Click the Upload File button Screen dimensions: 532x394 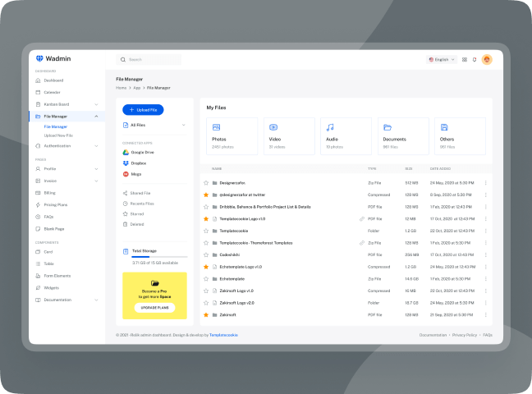coord(143,110)
